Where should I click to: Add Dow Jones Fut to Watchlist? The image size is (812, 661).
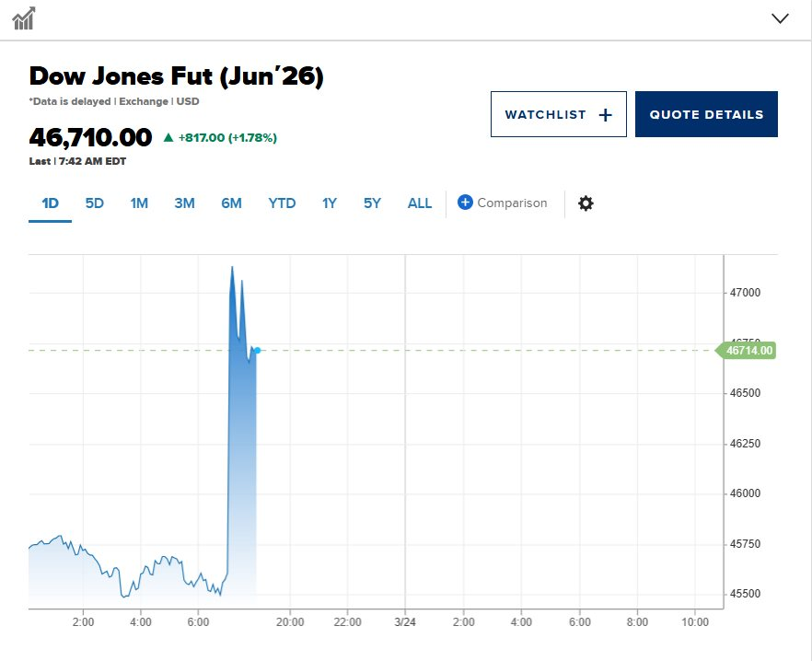558,114
